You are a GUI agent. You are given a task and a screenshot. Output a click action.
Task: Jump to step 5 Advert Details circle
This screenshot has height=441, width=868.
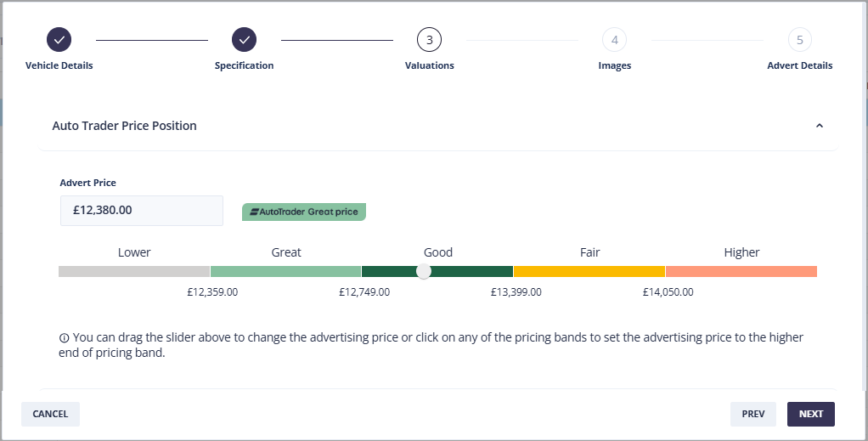[x=799, y=39]
